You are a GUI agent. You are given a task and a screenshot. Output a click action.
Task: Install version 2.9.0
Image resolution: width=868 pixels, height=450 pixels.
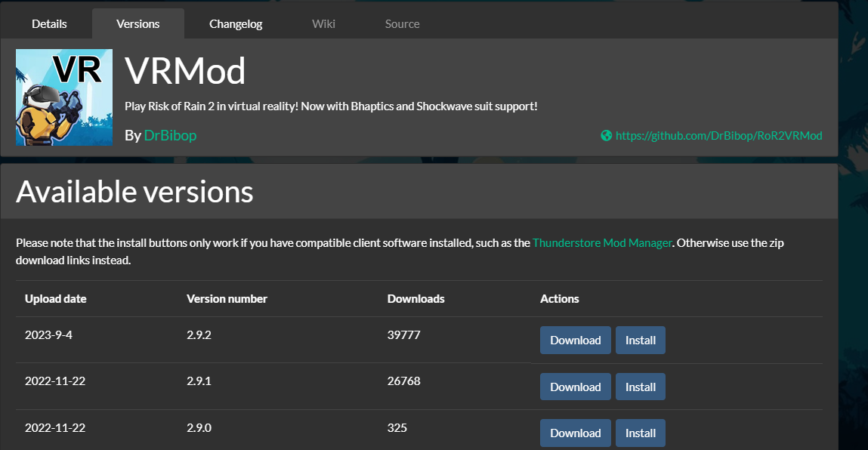pyautogui.click(x=641, y=433)
